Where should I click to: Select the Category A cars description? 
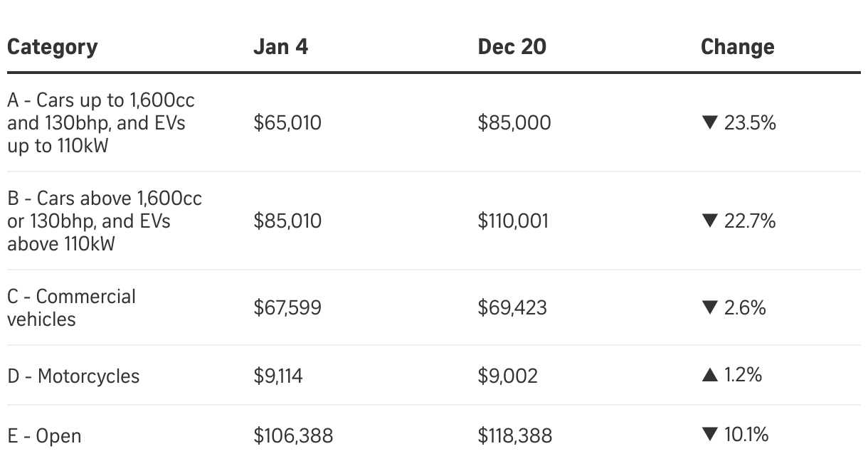coord(100,123)
